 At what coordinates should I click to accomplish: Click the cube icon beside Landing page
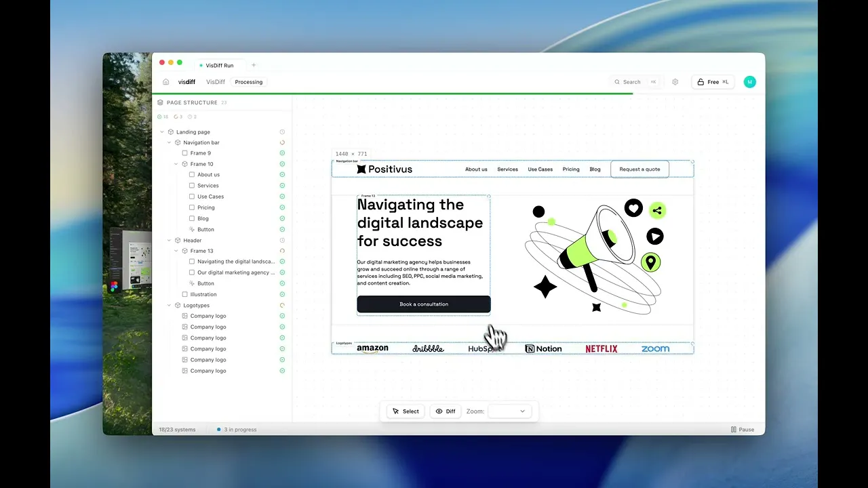[x=171, y=132]
